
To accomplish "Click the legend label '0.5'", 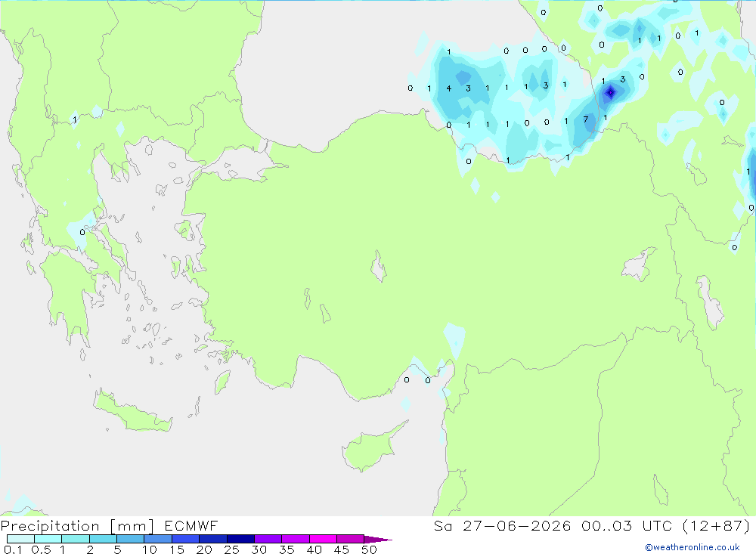I will pyautogui.click(x=41, y=549).
